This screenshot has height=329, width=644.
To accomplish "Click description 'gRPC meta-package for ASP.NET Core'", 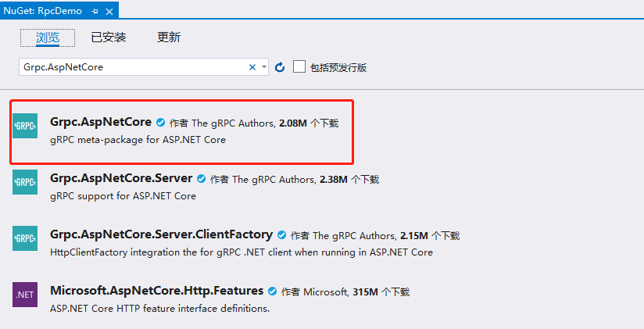I will tap(138, 140).
